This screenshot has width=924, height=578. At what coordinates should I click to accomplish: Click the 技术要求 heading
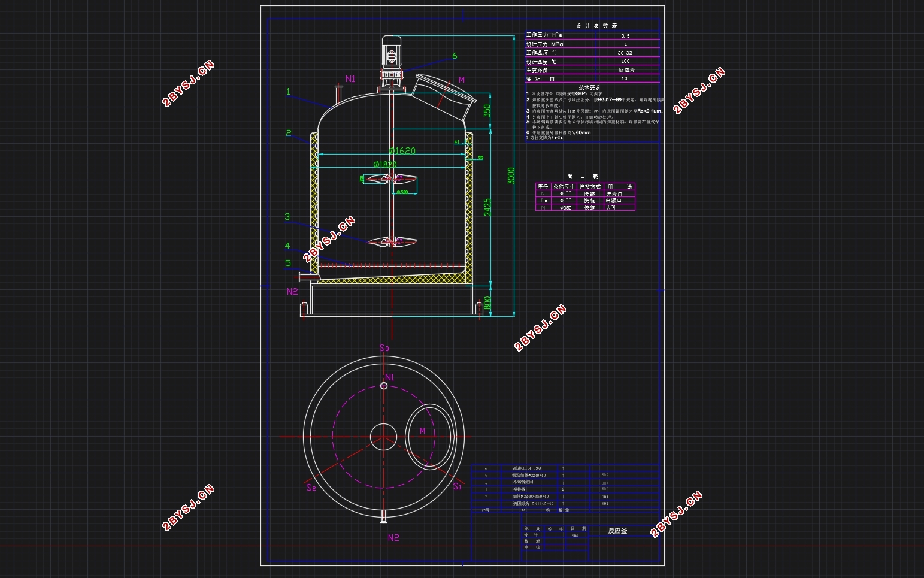(x=589, y=87)
